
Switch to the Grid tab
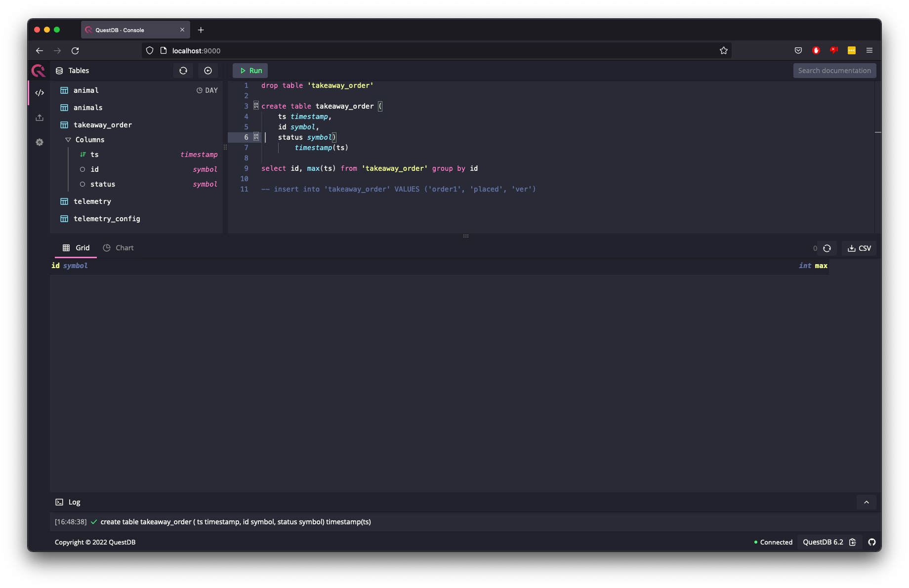pos(76,247)
